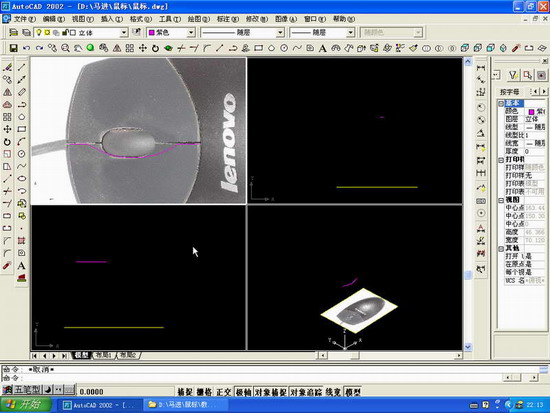Viewport: 550px width, 413px height.
Task: Click the Rectangle icon in top toolbar
Action: [x=259, y=48]
